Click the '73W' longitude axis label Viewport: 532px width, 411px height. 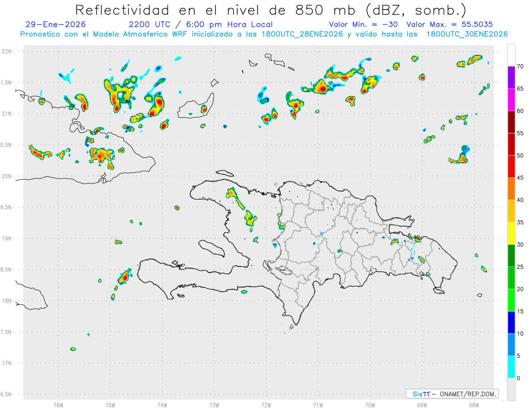tap(214, 405)
